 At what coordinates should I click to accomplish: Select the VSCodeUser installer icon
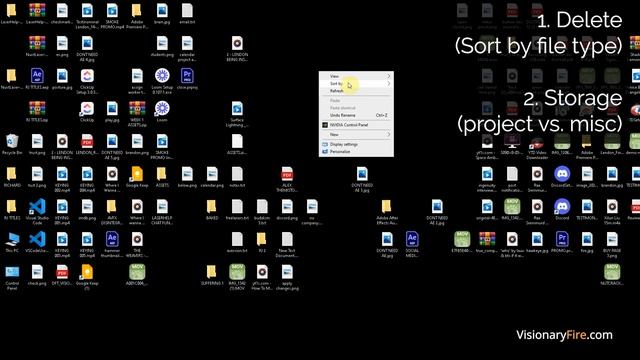tap(37, 243)
